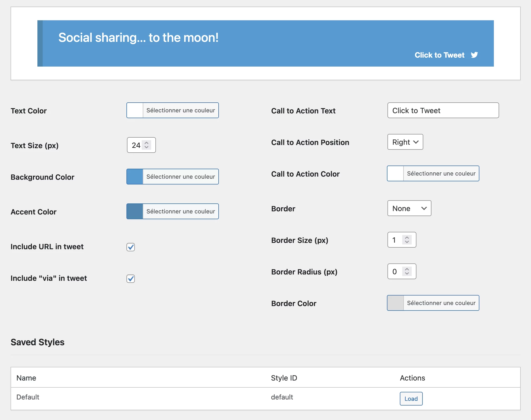Toggle the Include via in tweet checkbox
Viewport: 531px width, 420px height.
click(131, 278)
